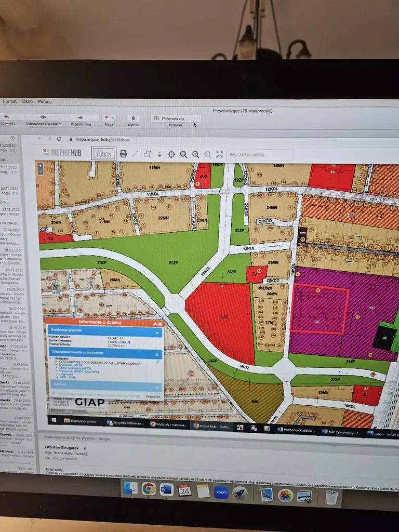Select the measure distance line tool
399x532 pixels.
(x=135, y=154)
